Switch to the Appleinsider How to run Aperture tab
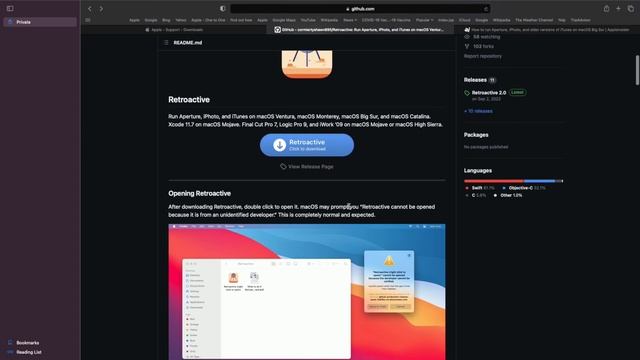Screen dimensions: 640x360 (547, 30)
